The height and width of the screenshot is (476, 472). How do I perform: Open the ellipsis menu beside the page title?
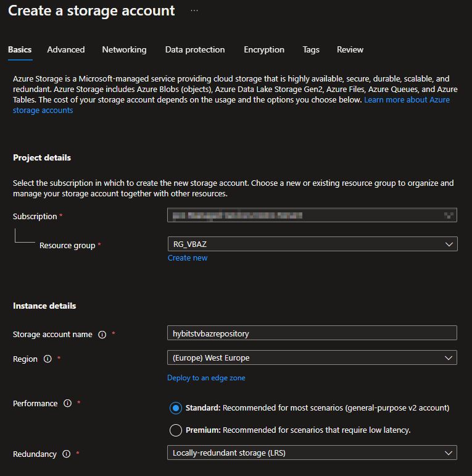(194, 11)
